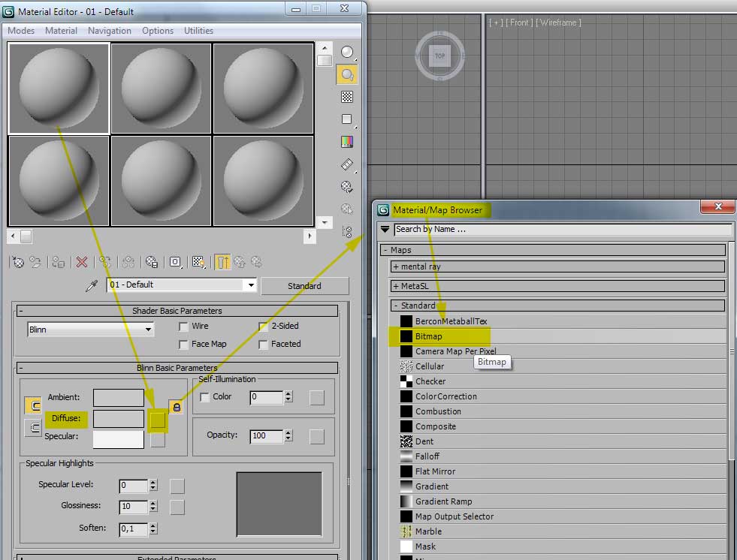
Task: Click the Search by Name field
Action: pos(563,229)
